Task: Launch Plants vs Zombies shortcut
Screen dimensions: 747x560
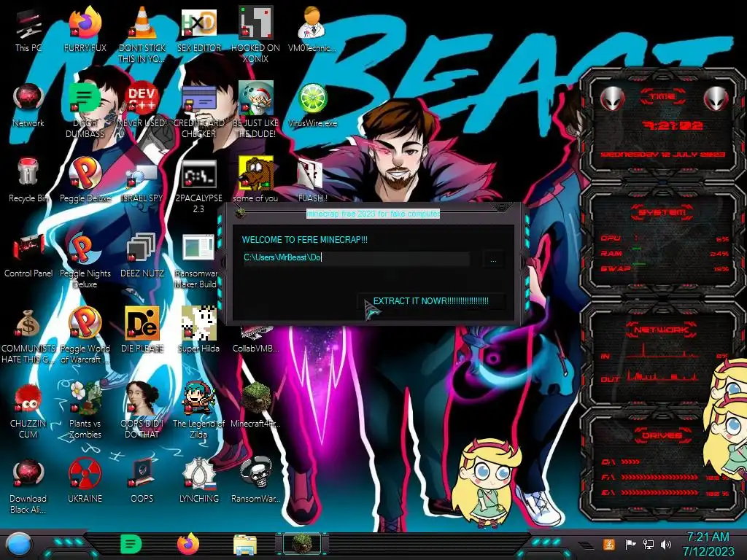Action: (x=85, y=411)
